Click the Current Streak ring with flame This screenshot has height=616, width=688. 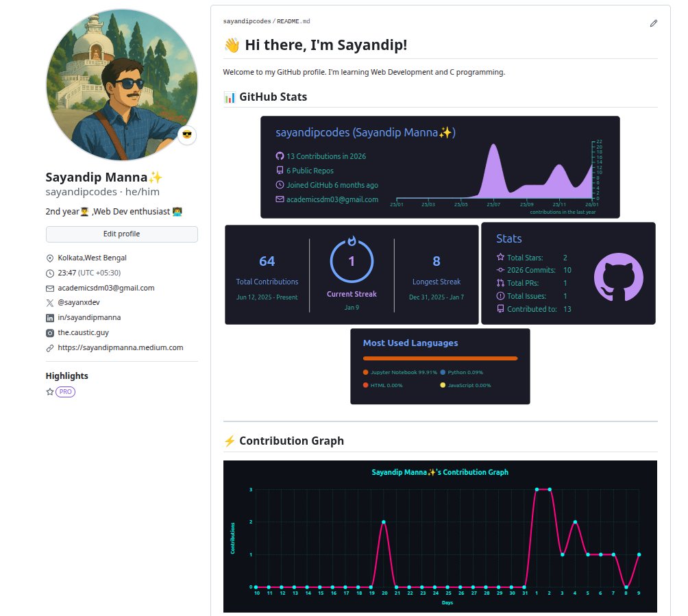click(352, 260)
